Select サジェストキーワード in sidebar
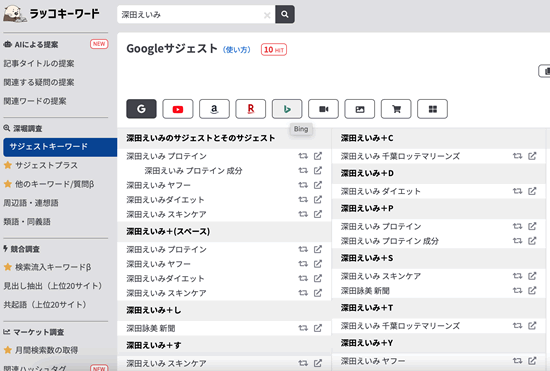Screen dimensions: 550x371 point(60,147)
